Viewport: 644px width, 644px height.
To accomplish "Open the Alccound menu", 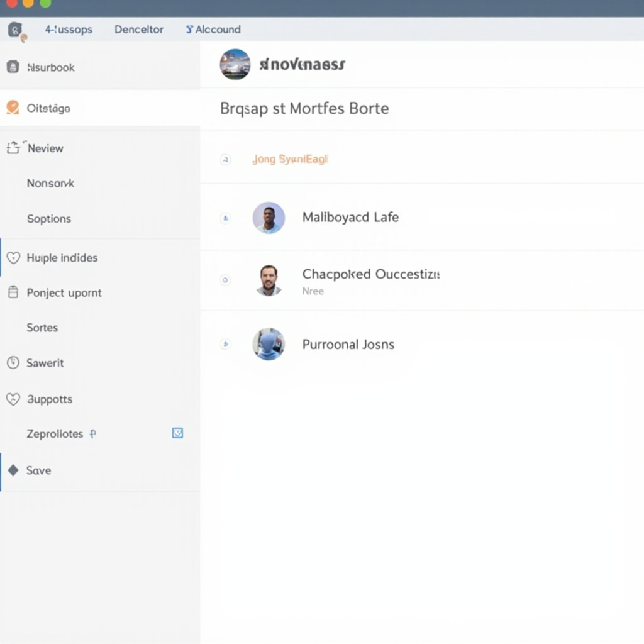I will pyautogui.click(x=218, y=30).
